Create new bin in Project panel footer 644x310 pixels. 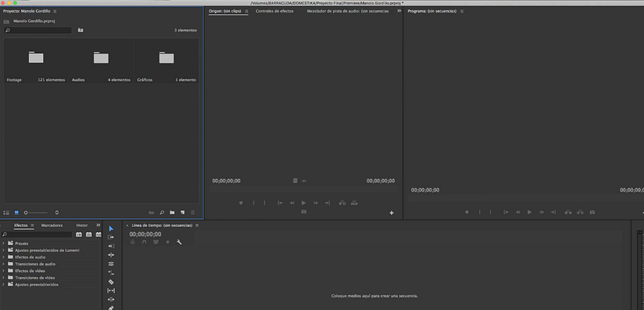pyautogui.click(x=172, y=213)
